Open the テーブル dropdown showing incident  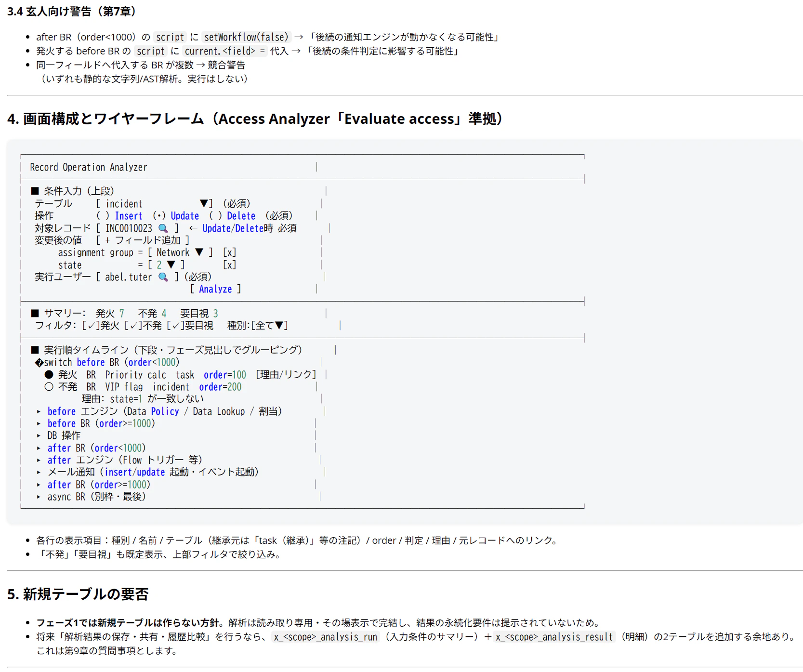(x=154, y=204)
